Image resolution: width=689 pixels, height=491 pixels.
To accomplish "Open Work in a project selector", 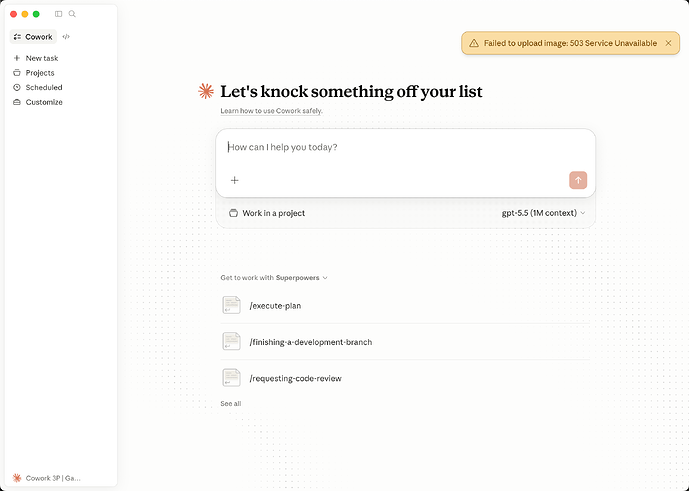I will [x=267, y=213].
